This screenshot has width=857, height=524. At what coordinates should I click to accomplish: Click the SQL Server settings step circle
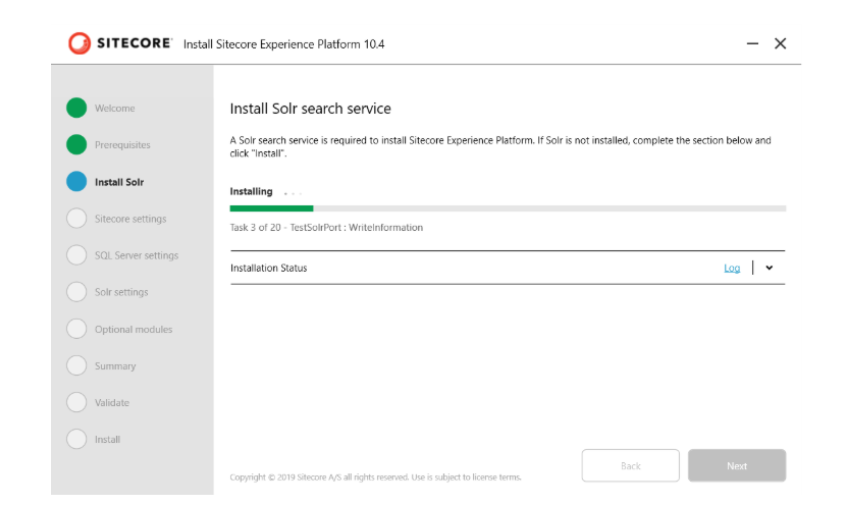coord(77,255)
